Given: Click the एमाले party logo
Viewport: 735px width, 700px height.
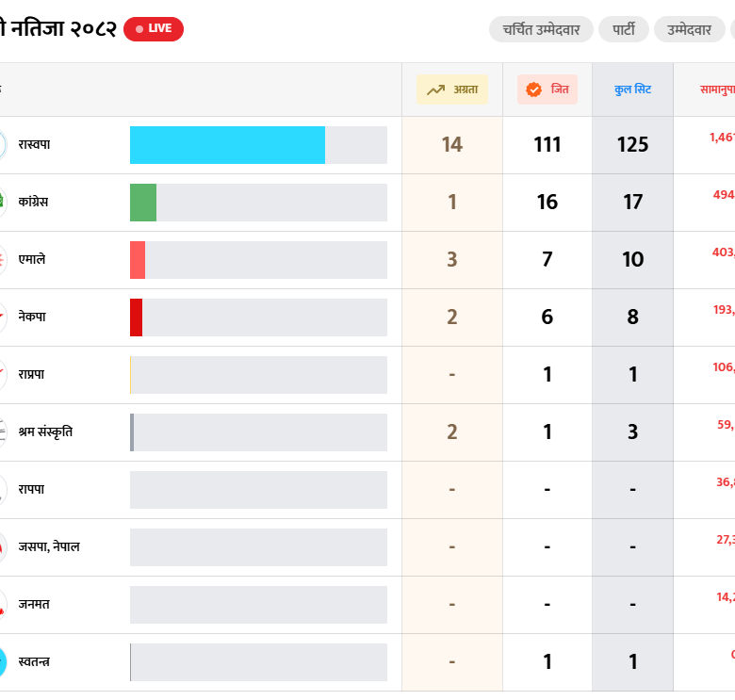Looking at the screenshot, I should coord(3,259).
